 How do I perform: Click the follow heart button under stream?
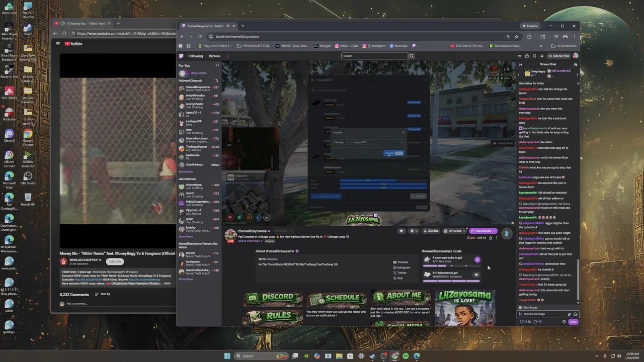401,231
